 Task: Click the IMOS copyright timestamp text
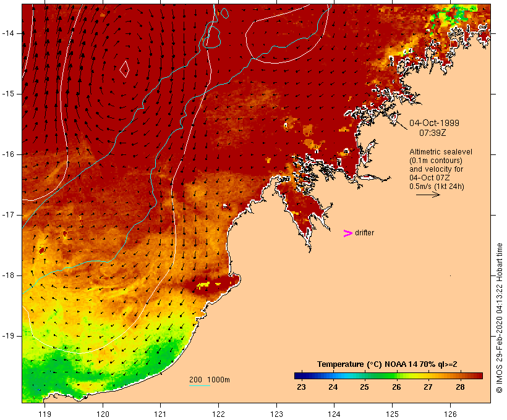[x=499, y=318]
